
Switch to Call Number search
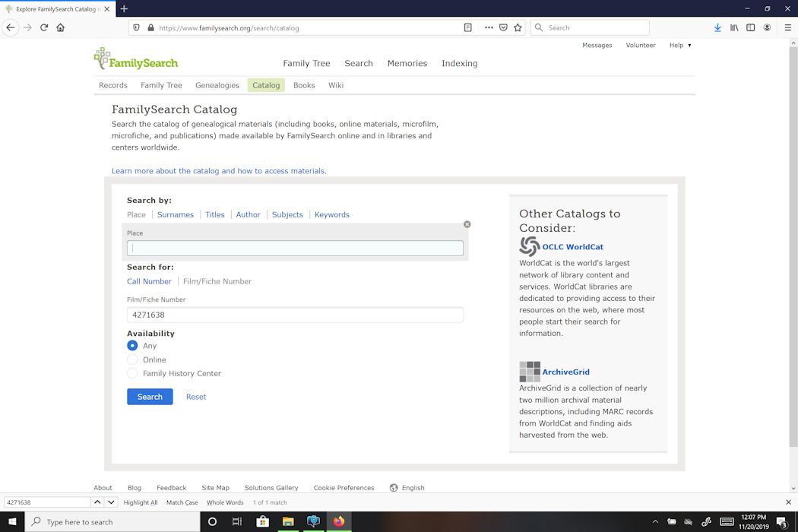[149, 281]
